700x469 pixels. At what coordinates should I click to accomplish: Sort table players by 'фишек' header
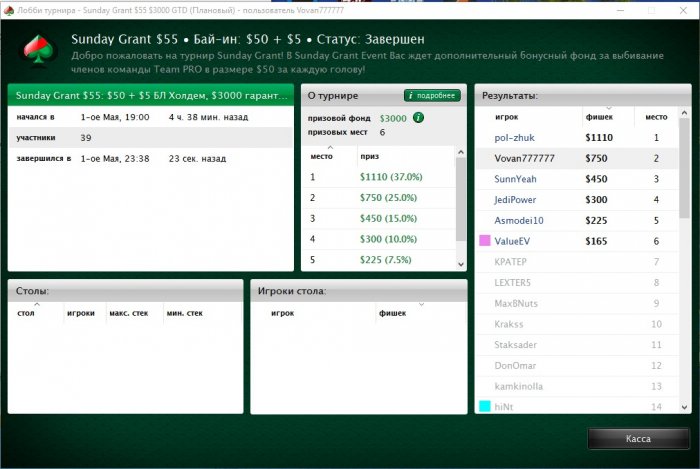[392, 313]
